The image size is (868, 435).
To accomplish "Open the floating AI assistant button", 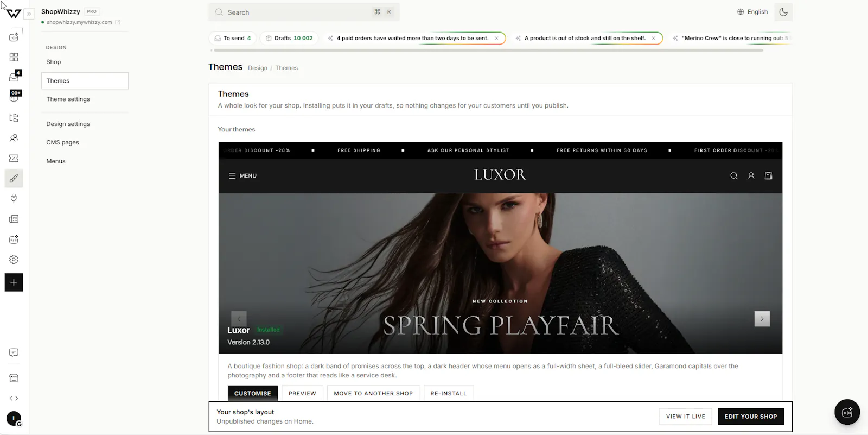I will click(847, 412).
